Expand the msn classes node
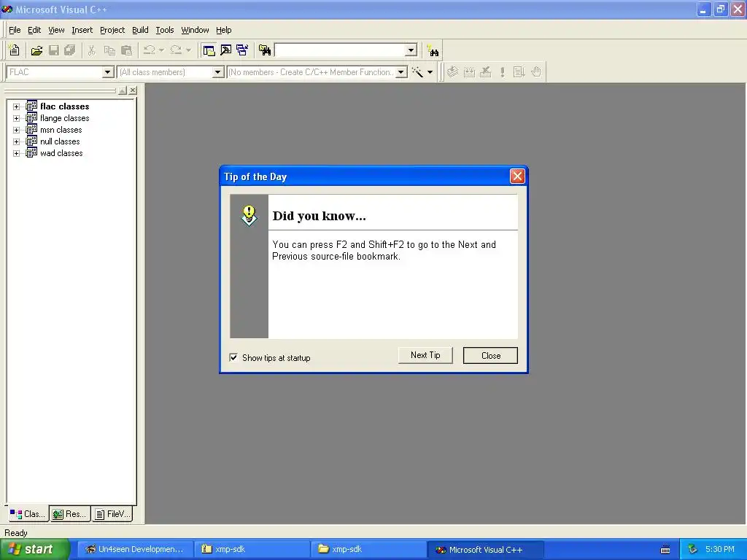747x560 pixels. click(x=16, y=130)
